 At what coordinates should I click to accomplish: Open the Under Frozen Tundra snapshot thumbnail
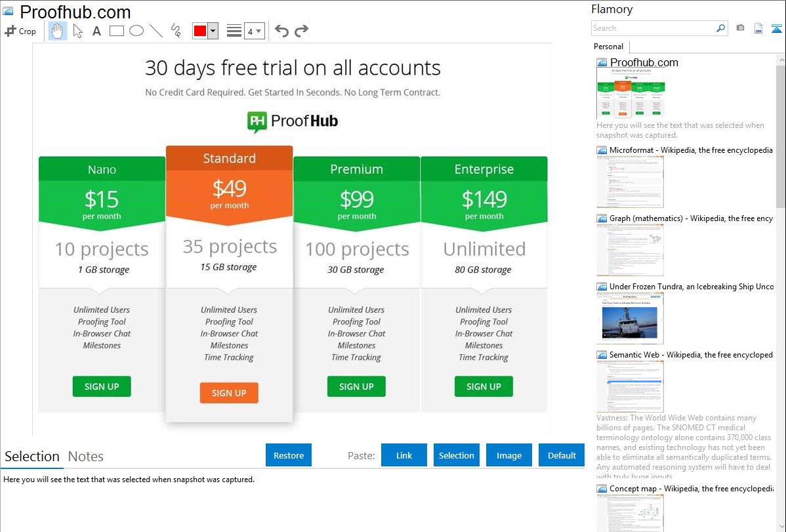(630, 318)
